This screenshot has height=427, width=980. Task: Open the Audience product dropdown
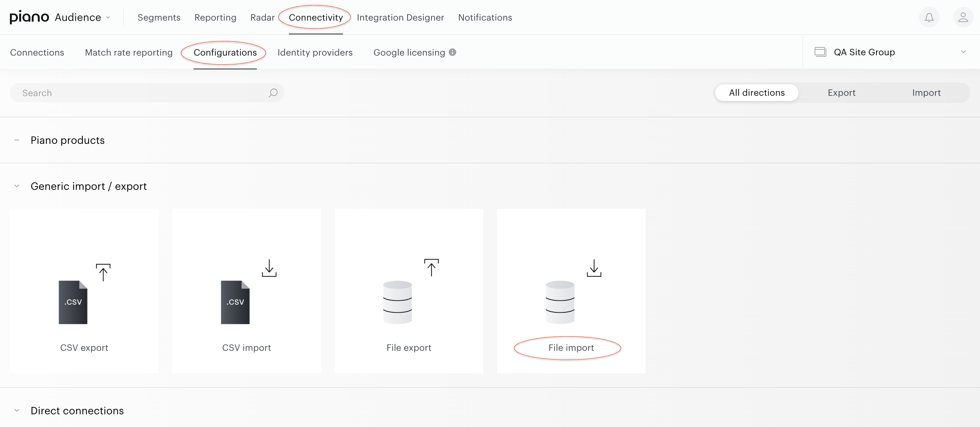point(83,18)
